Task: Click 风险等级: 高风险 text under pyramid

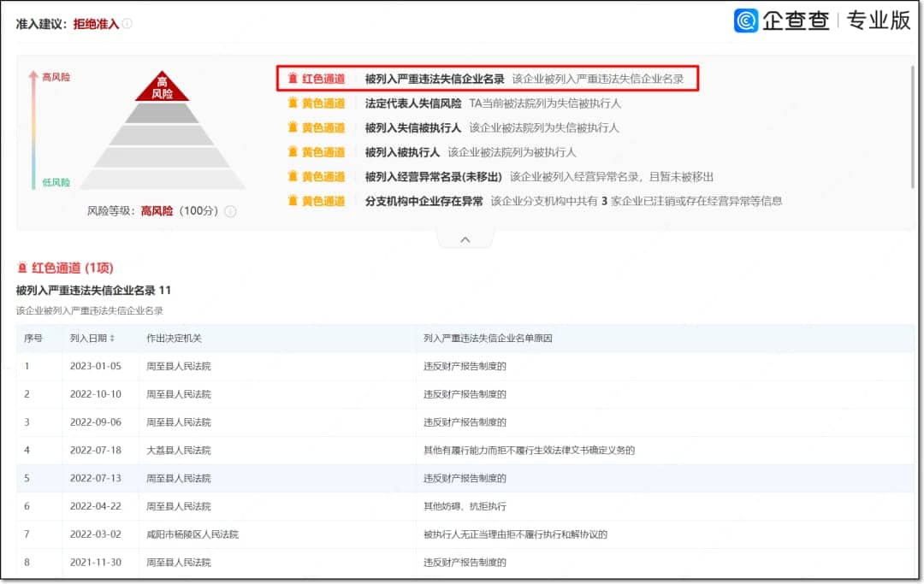Action: coord(130,210)
